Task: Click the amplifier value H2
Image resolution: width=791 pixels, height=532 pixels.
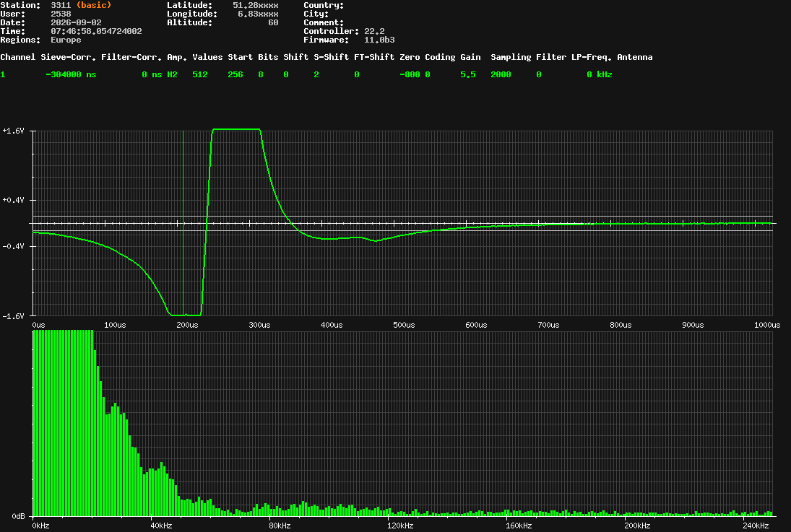Action: click(x=172, y=74)
